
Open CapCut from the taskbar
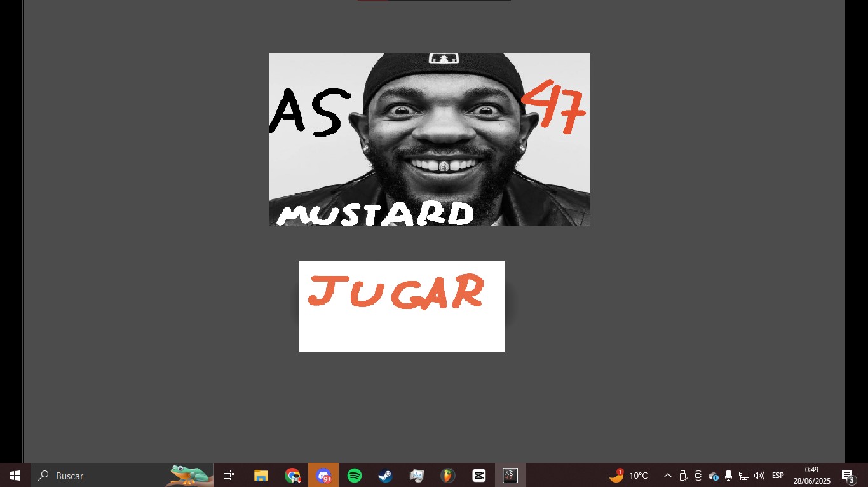click(479, 476)
